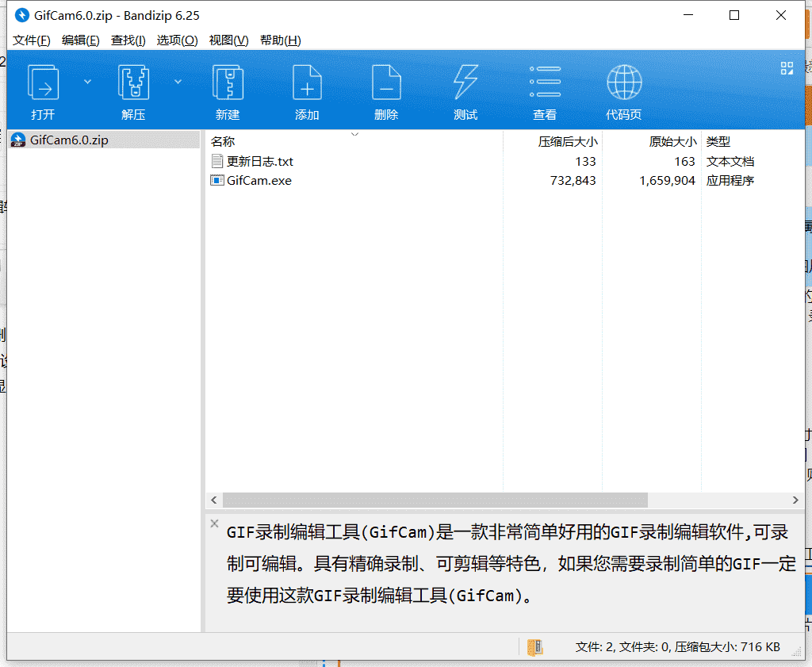Minimize the Bandizip window

pos(688,16)
